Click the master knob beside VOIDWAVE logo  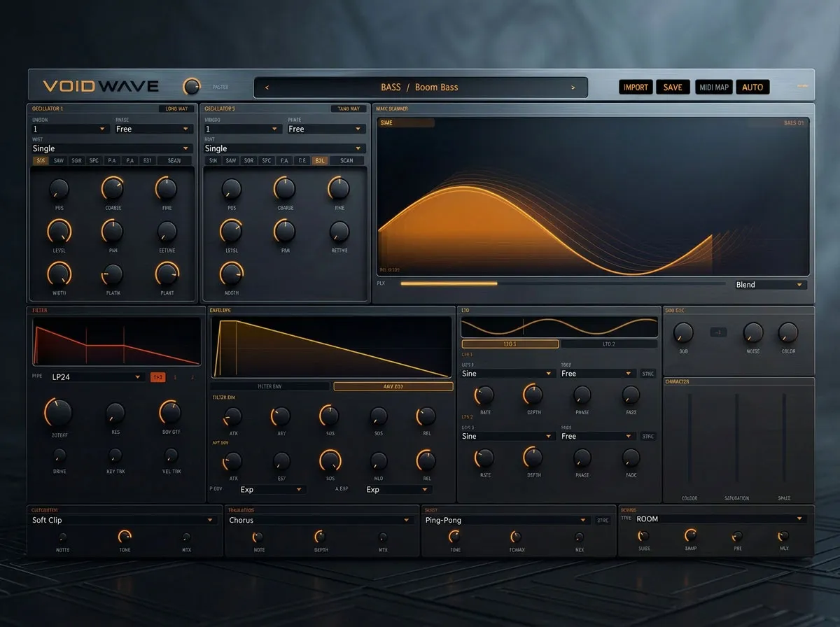pyautogui.click(x=190, y=87)
